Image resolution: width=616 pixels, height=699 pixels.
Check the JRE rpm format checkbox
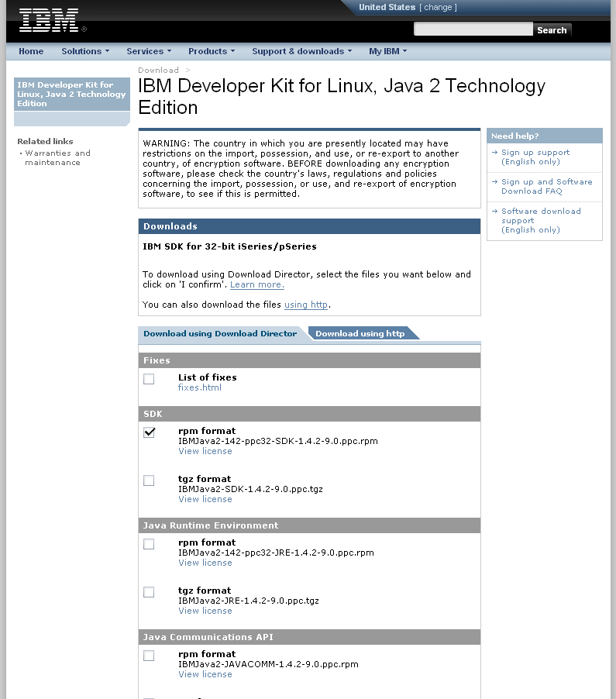[149, 544]
